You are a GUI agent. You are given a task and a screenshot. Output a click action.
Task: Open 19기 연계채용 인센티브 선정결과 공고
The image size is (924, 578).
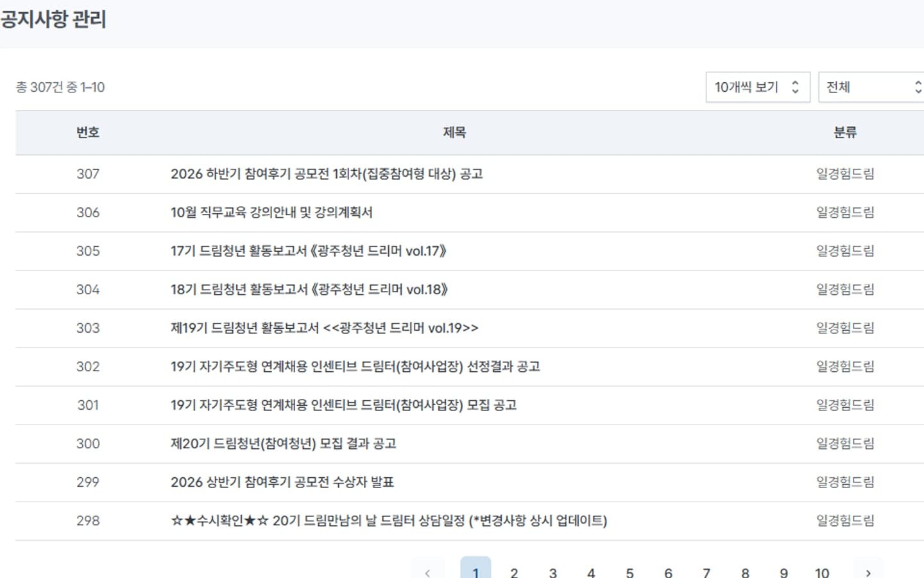[x=355, y=367]
